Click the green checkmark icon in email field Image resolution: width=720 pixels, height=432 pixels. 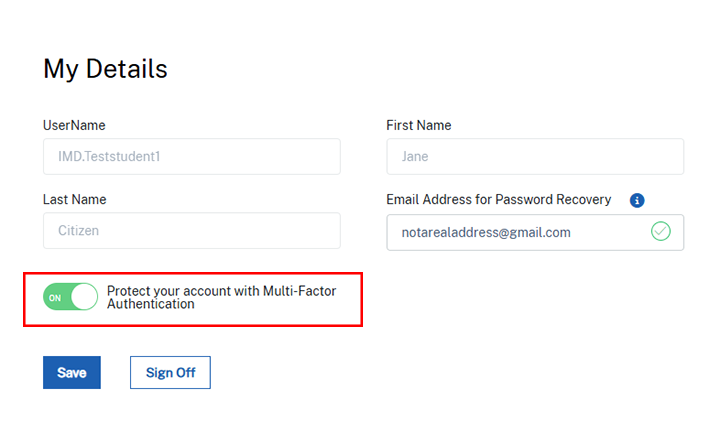(x=660, y=232)
